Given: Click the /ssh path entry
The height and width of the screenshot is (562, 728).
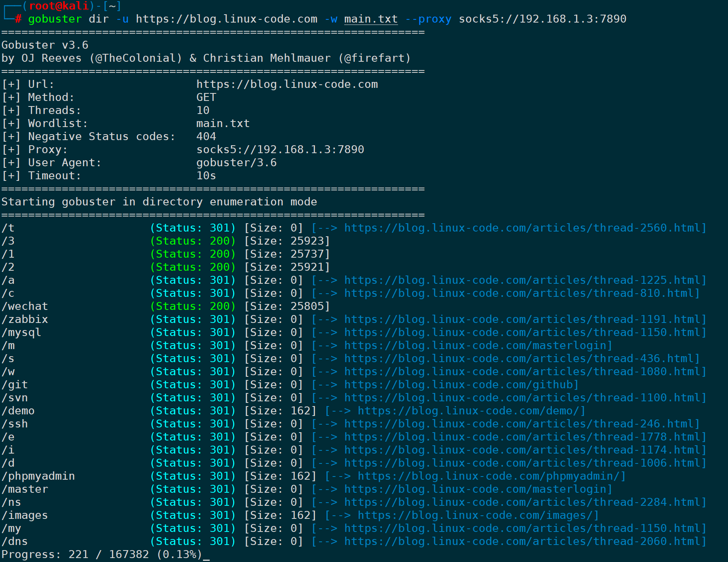Looking at the screenshot, I should (15, 424).
